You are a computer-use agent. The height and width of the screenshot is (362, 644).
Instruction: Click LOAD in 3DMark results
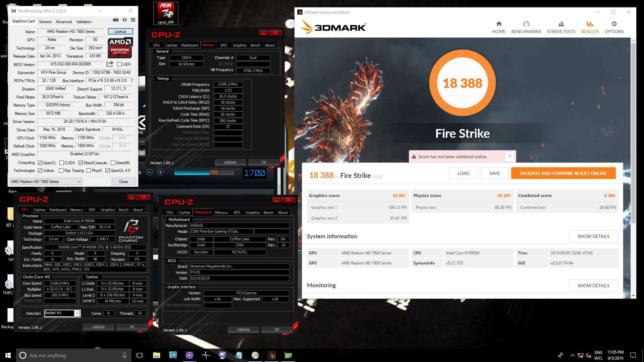pos(463,173)
